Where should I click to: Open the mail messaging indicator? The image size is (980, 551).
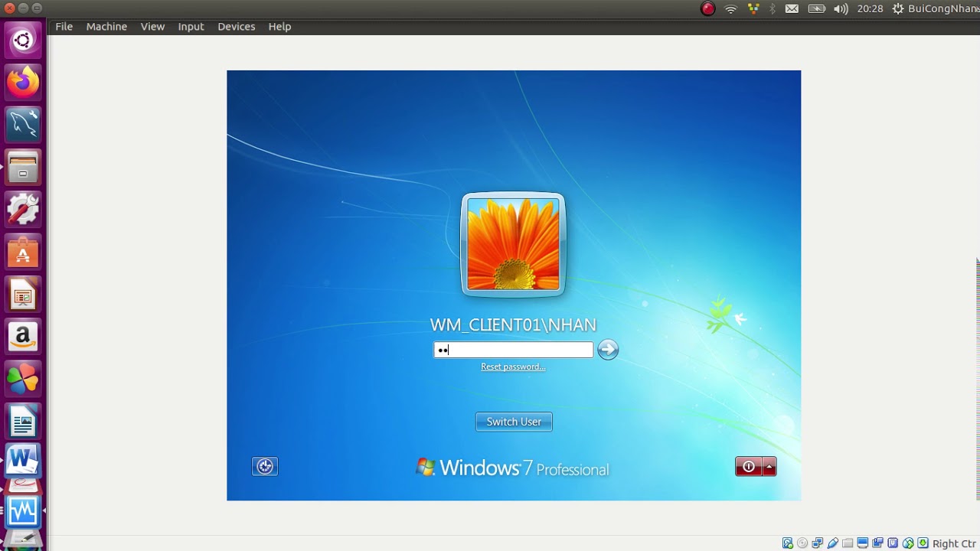tap(792, 8)
